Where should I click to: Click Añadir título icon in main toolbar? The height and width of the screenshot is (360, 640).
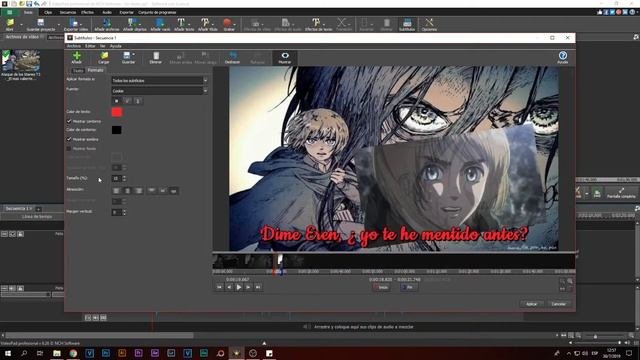[x=205, y=24]
